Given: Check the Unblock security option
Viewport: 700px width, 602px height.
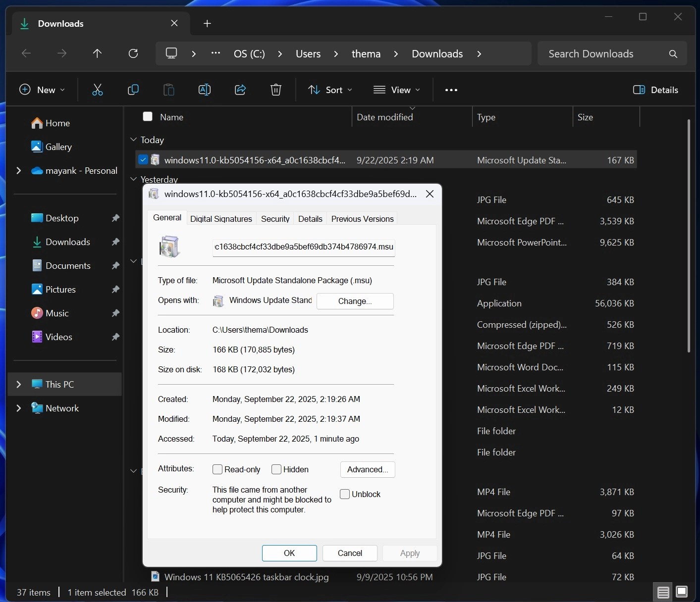Looking at the screenshot, I should point(344,494).
